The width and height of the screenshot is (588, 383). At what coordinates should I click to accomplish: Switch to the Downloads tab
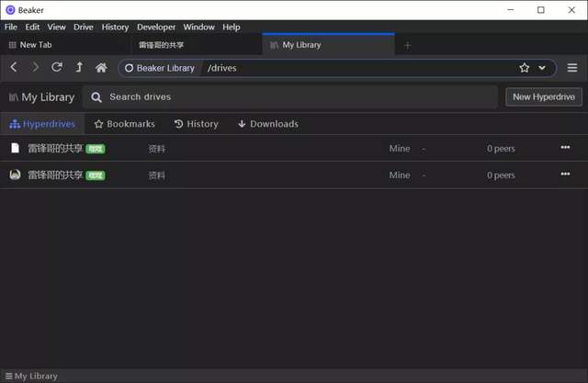coord(268,124)
